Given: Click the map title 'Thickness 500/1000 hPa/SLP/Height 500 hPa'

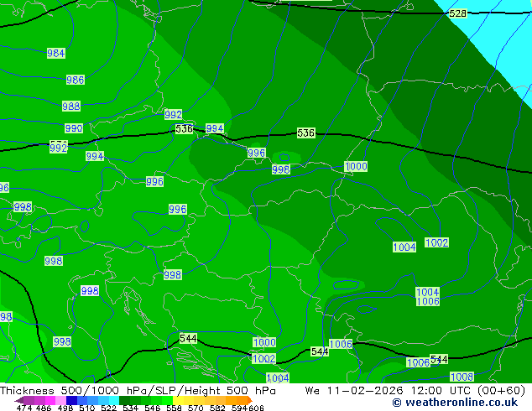Looking at the screenshot, I should point(138,391).
